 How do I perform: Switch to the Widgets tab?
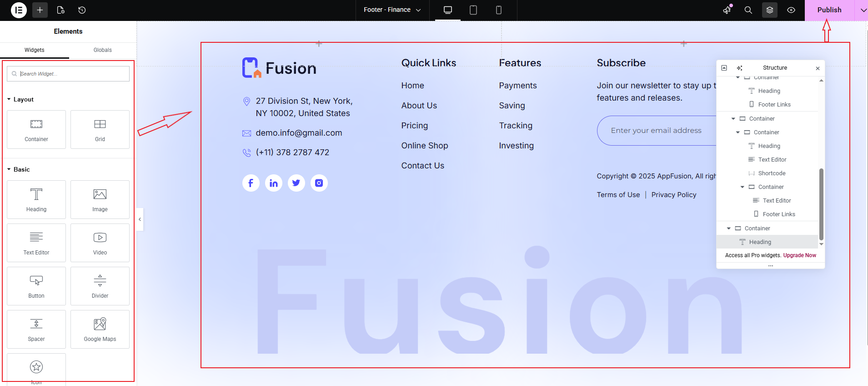coord(35,50)
